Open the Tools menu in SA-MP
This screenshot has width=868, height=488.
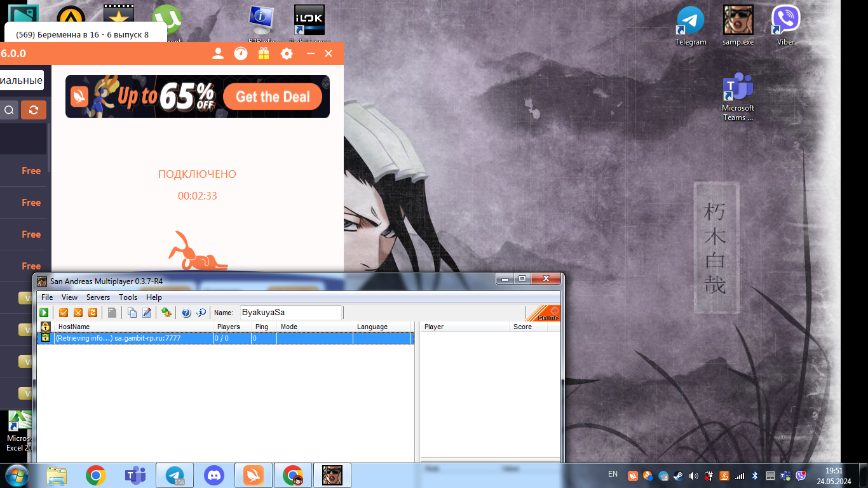click(128, 297)
